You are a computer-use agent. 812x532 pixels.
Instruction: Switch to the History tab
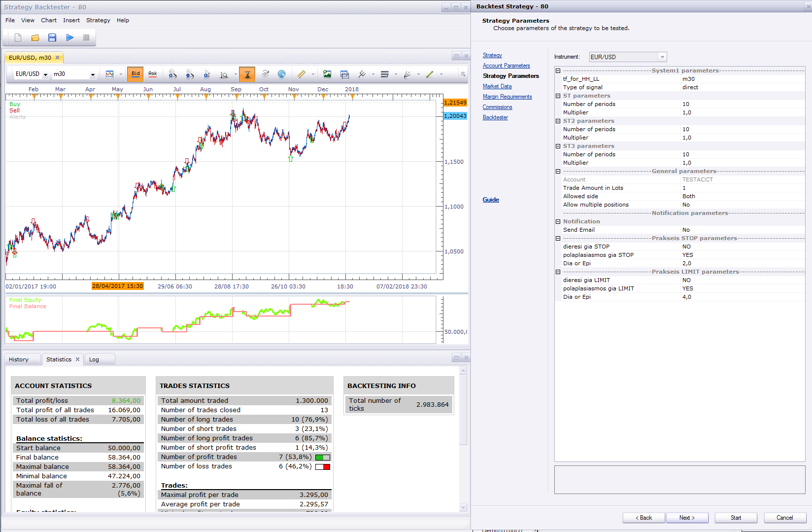click(x=19, y=359)
